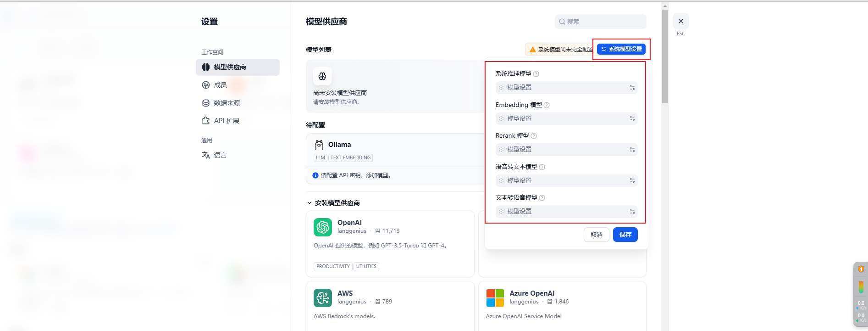Click the 系统模型设置 button
The height and width of the screenshot is (331, 868).
(x=621, y=49)
